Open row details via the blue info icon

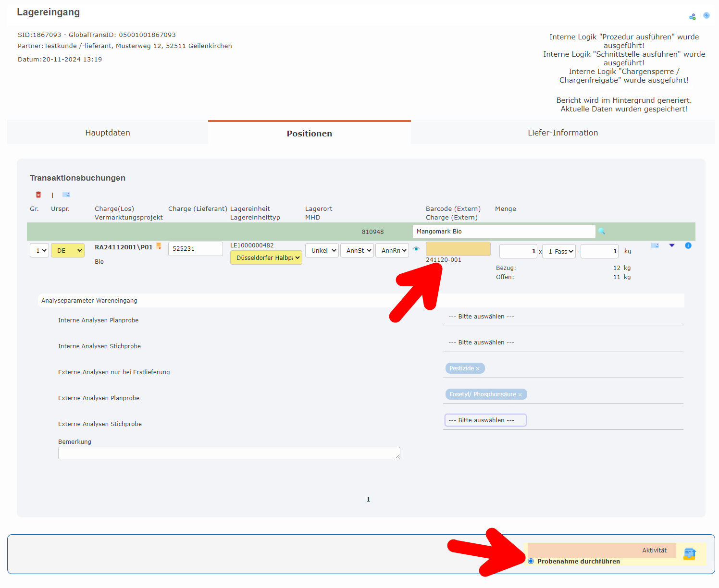pyautogui.click(x=688, y=245)
